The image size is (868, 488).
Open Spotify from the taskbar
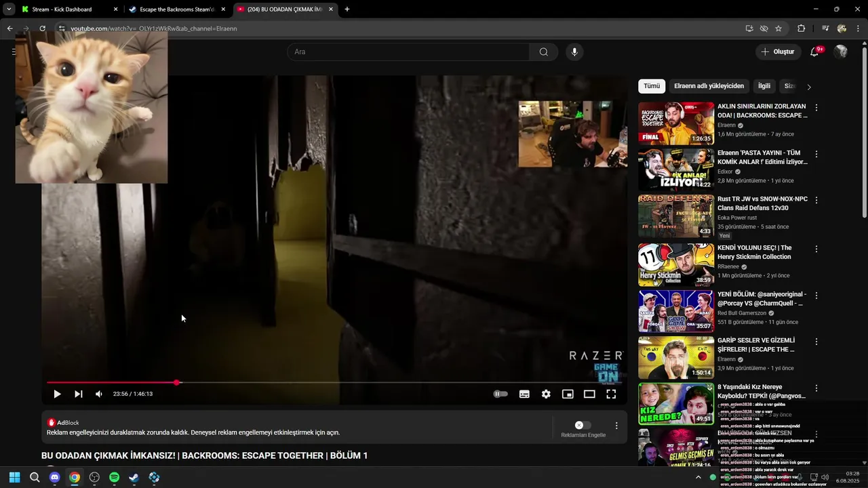(114, 477)
